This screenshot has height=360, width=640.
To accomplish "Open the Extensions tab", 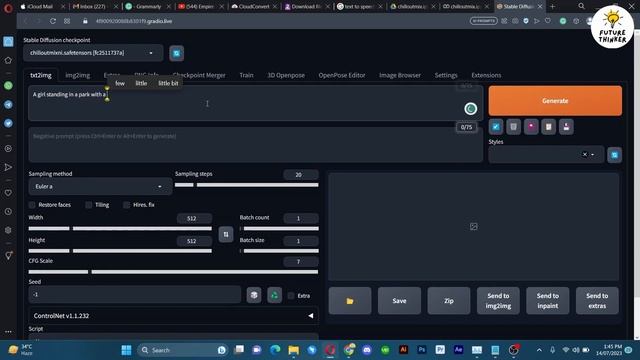I will (486, 75).
